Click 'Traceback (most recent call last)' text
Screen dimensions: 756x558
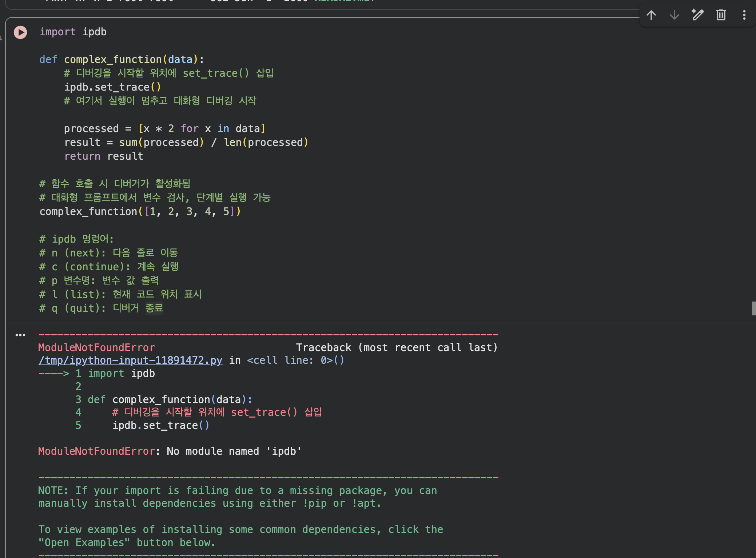tap(397, 347)
